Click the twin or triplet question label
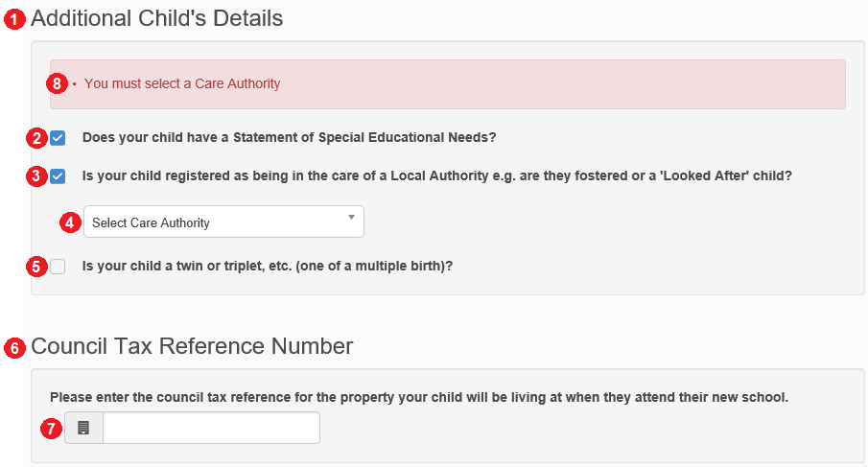Viewport: 868px width, 467px height. pos(268,267)
